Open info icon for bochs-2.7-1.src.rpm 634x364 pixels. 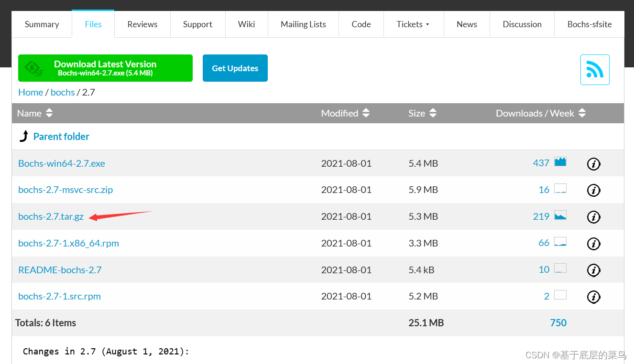pyautogui.click(x=593, y=297)
